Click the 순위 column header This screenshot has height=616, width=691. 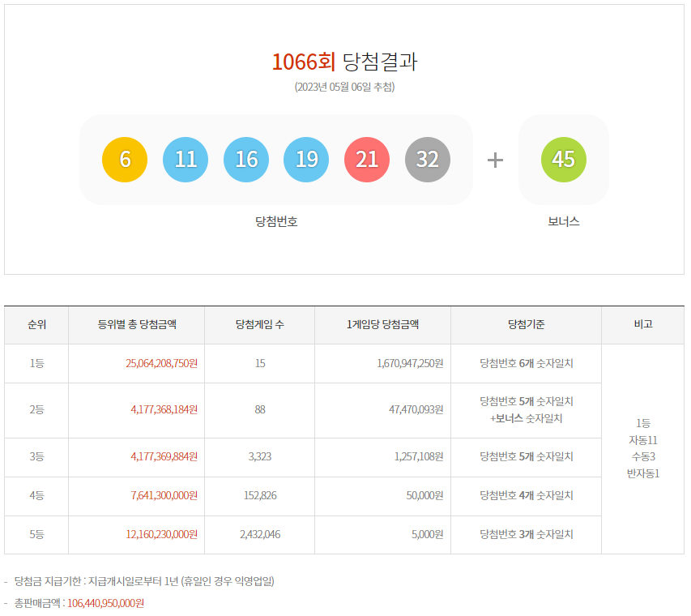[36, 324]
